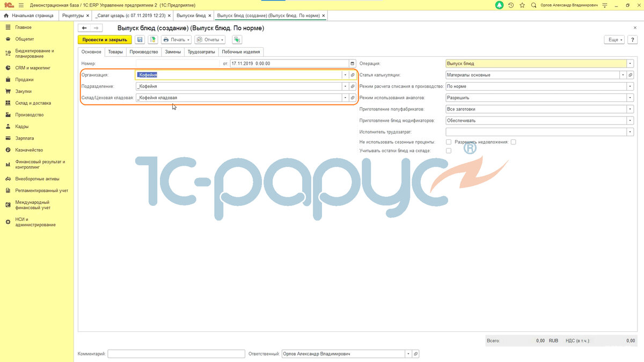Image resolution: width=644 pixels, height=362 pixels.
Task: Go forward with the right arrow
Action: coord(96,28)
